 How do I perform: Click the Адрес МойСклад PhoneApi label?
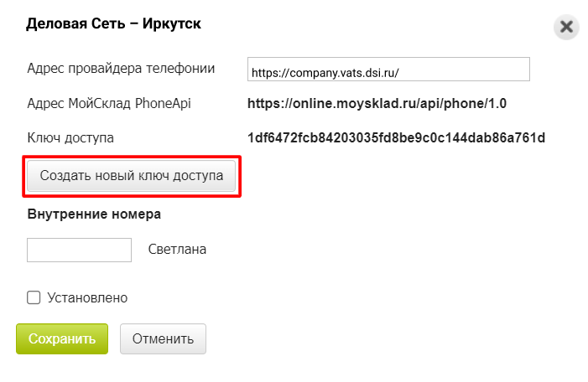coord(109,103)
